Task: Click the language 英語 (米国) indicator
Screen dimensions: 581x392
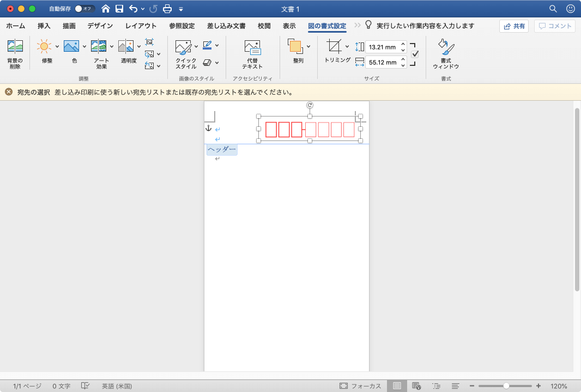Action: 117,385
